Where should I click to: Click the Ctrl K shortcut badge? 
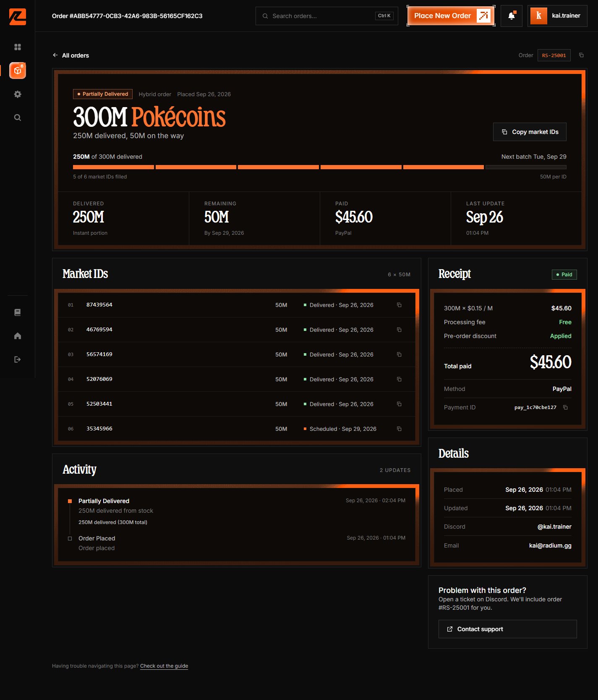pyautogui.click(x=384, y=16)
